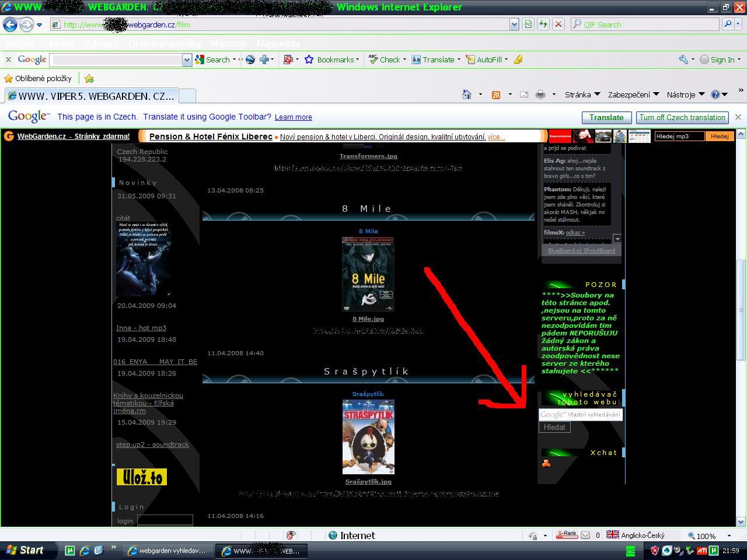This screenshot has width=747, height=560.
Task: Click the RSS feeds icon
Action: pyautogui.click(x=496, y=94)
